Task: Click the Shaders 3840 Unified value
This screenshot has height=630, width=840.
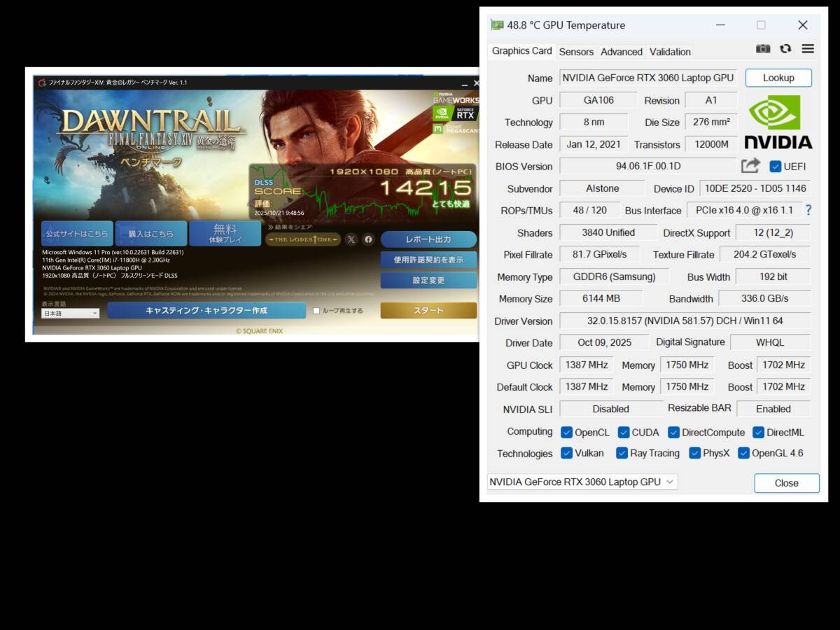Action: coord(608,232)
